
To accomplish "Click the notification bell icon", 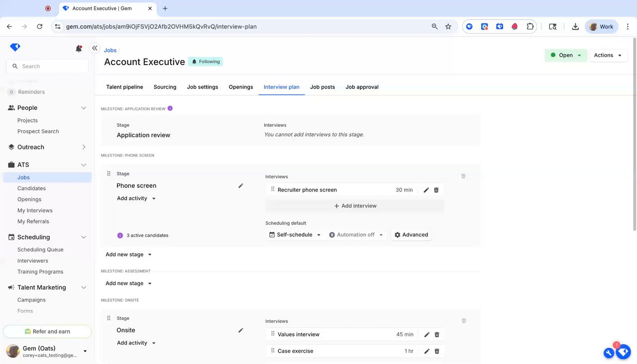I will coord(79,48).
